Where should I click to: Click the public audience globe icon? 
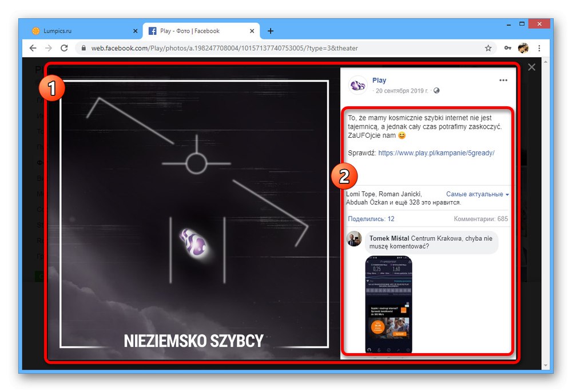coord(436,90)
